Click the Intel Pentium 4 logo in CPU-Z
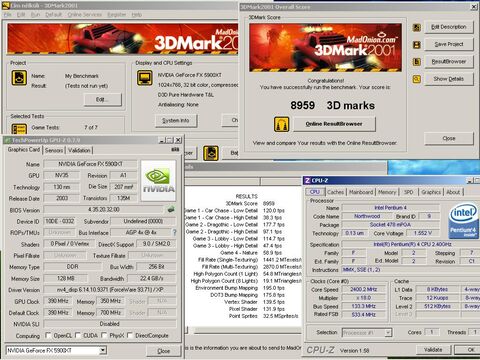Screen dimensions: 480x360 pyautogui.click(x=463, y=222)
